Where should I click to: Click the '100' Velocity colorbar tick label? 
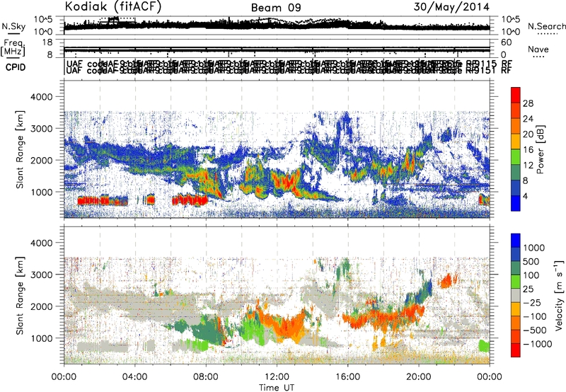(531, 275)
